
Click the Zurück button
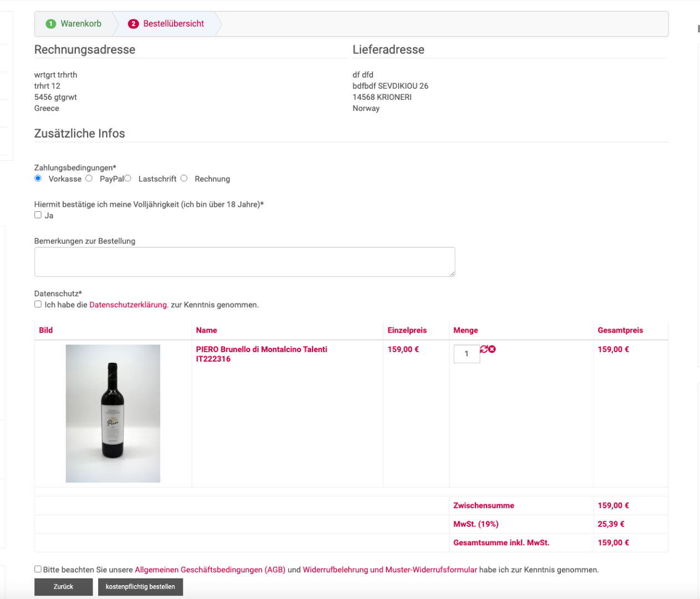click(x=63, y=587)
